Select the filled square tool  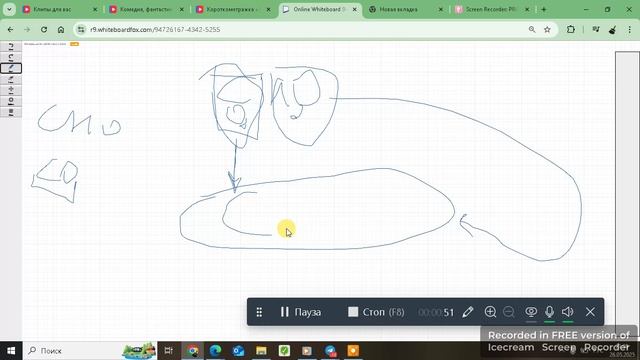11,111
